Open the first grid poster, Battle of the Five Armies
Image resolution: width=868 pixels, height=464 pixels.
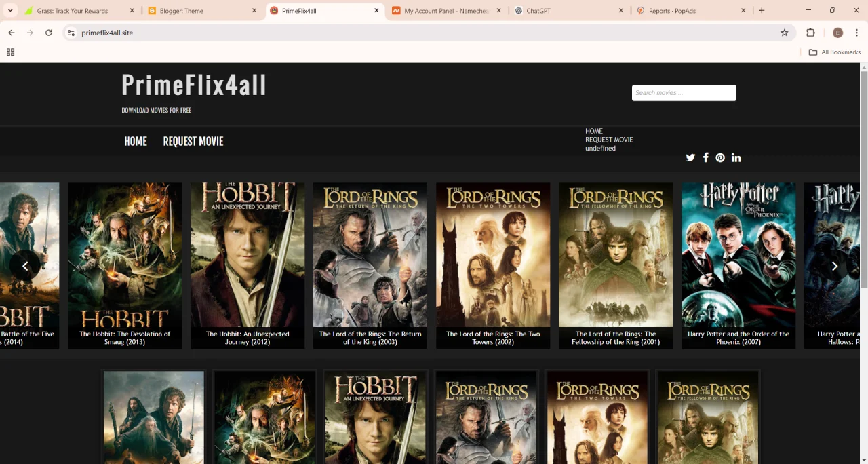point(154,417)
